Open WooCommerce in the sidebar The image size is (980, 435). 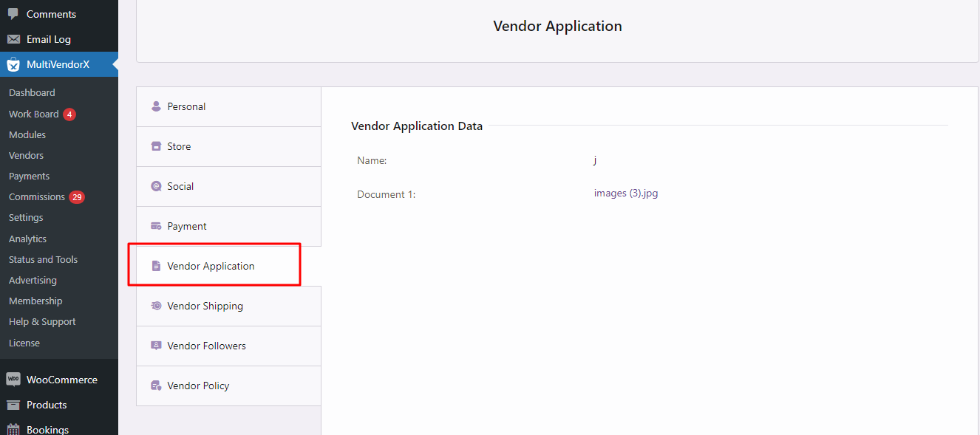click(59, 380)
